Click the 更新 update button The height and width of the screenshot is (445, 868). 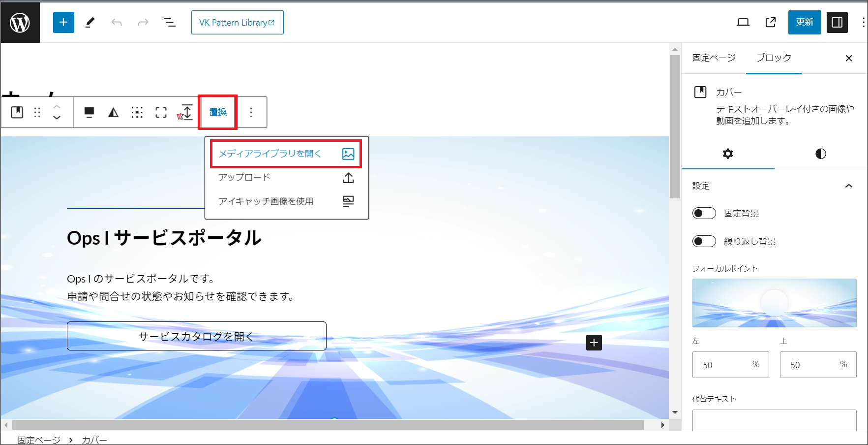805,22
